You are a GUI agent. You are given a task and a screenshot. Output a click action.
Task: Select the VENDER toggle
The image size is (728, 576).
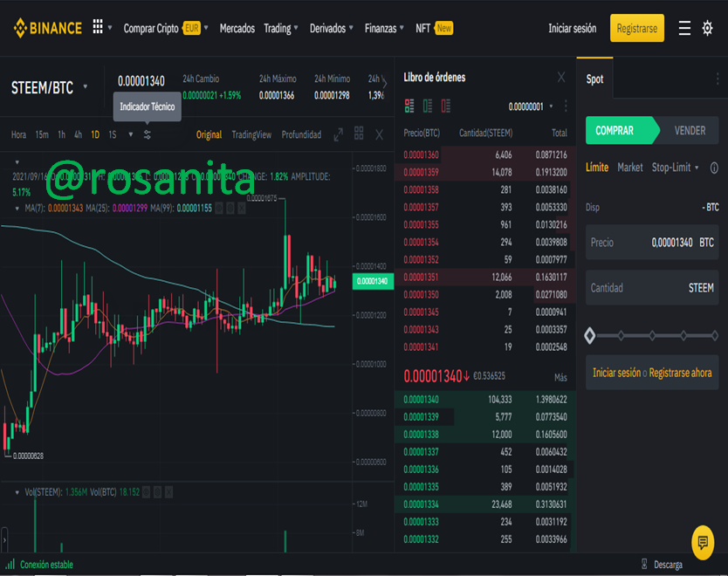[690, 131]
